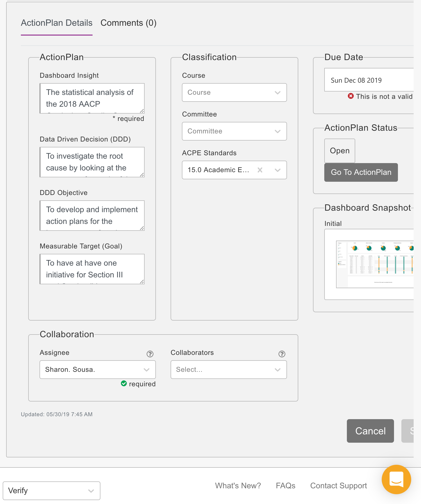
Task: Select the ActionPlan Details tab
Action: (x=56, y=23)
